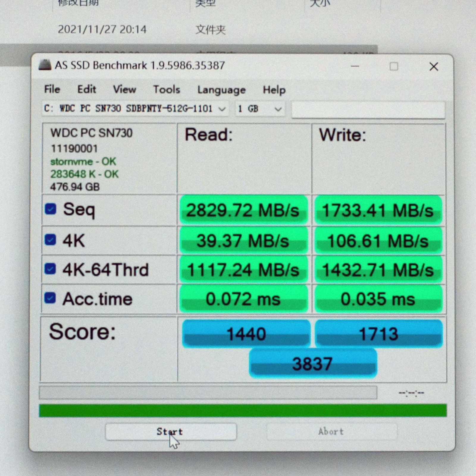Click the 476.94 GB capacity text

coord(75,187)
